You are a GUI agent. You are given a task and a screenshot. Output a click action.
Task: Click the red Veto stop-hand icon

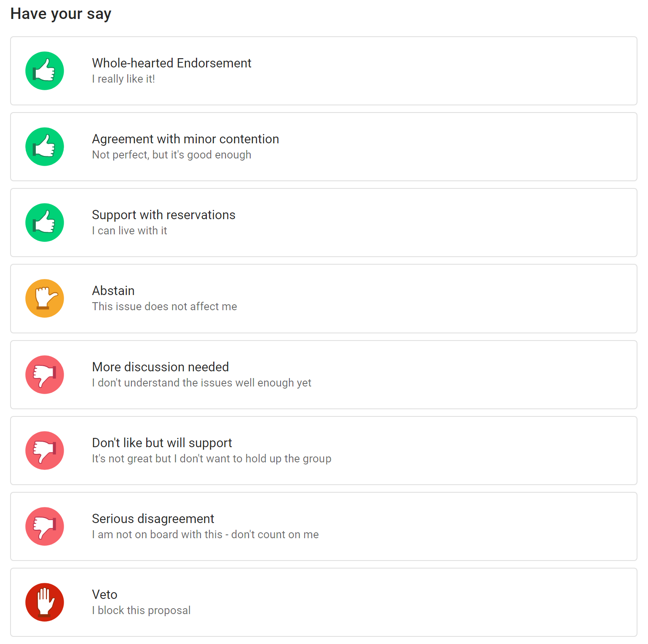click(45, 602)
